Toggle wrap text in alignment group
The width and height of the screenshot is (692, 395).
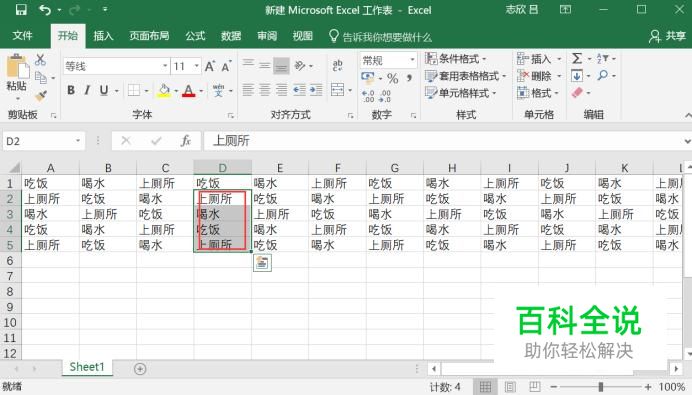[338, 65]
